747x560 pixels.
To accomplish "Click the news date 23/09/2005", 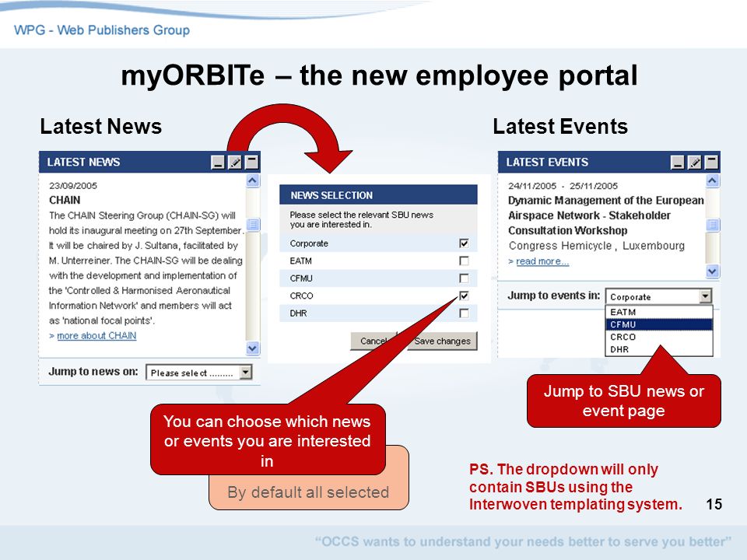I will [73, 186].
